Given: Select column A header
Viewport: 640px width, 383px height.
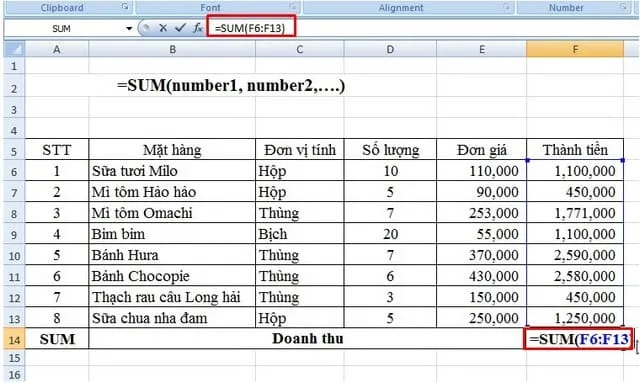Looking at the screenshot, I should tap(57, 49).
